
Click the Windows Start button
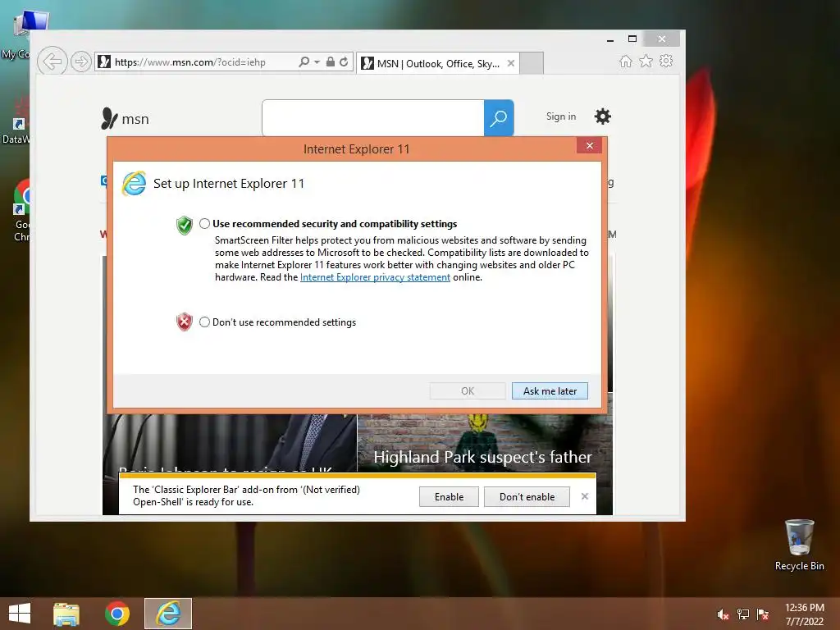coord(20,614)
